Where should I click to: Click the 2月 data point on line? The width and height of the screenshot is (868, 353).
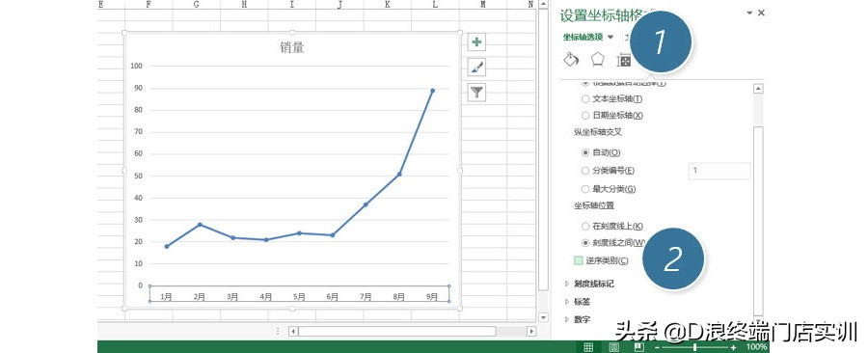200,225
